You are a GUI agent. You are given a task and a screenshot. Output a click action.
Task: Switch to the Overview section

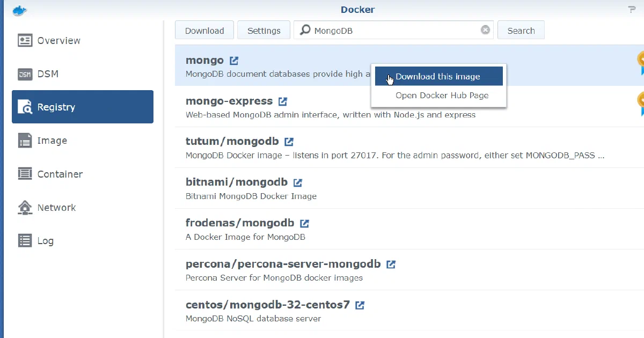tap(83, 41)
